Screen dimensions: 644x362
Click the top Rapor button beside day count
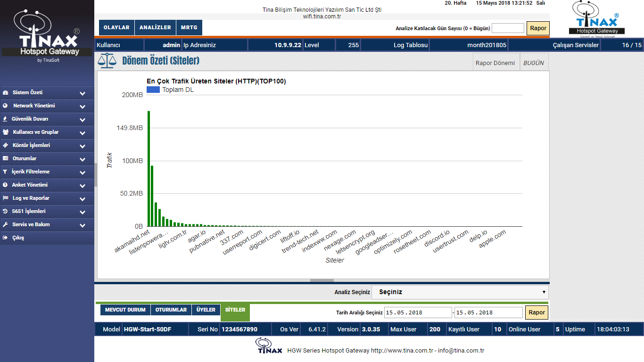pos(538,28)
